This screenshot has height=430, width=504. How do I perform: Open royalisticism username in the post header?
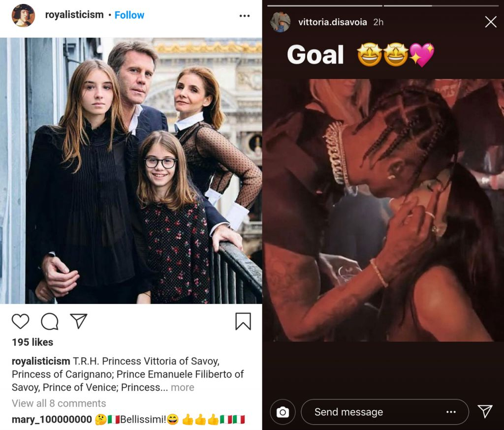pyautogui.click(x=74, y=15)
